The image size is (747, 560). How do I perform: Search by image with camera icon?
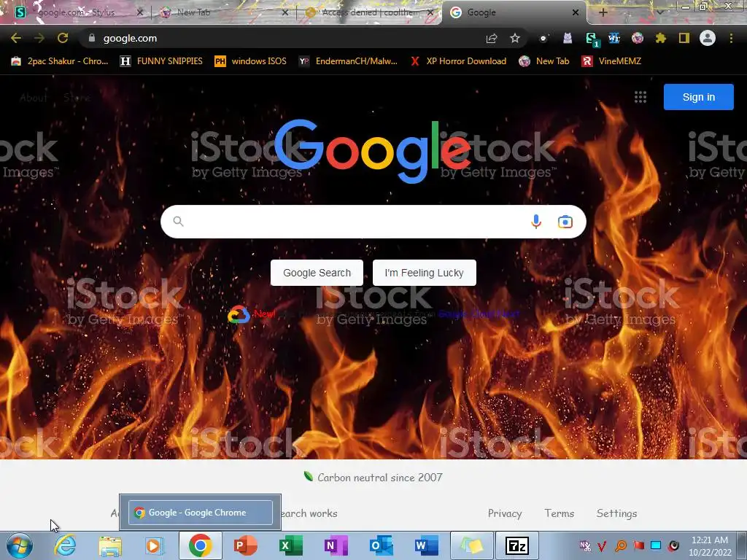565,222
